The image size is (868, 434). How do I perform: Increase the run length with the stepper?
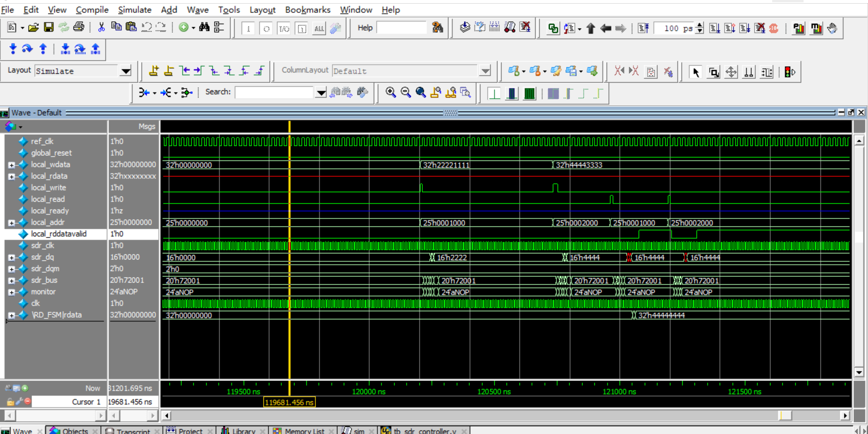coord(700,25)
